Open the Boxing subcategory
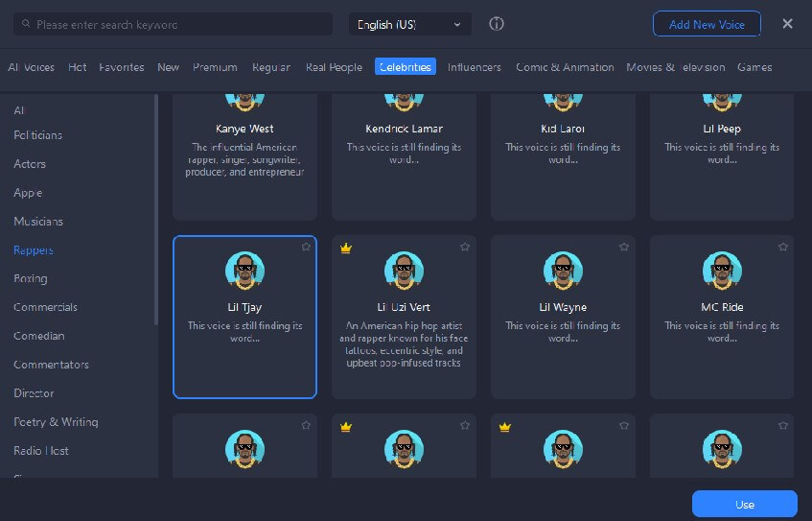Screen dimensions: 812x521 pos(31,278)
